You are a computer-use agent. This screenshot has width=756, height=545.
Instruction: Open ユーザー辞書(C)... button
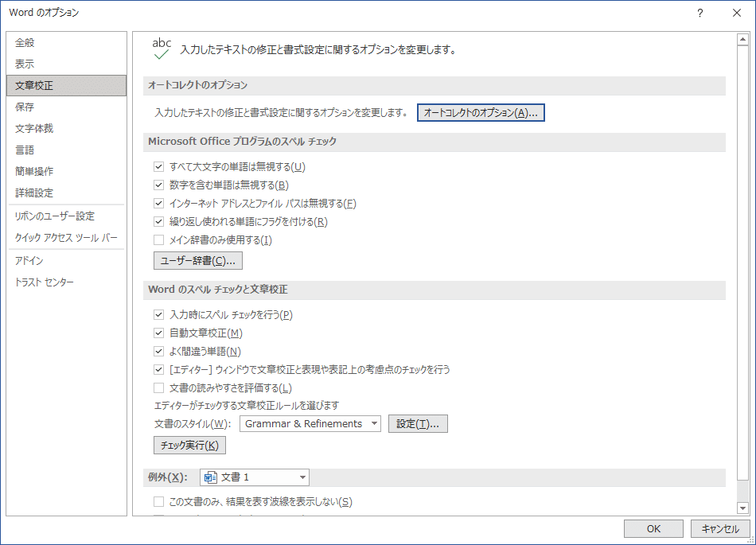click(x=197, y=261)
